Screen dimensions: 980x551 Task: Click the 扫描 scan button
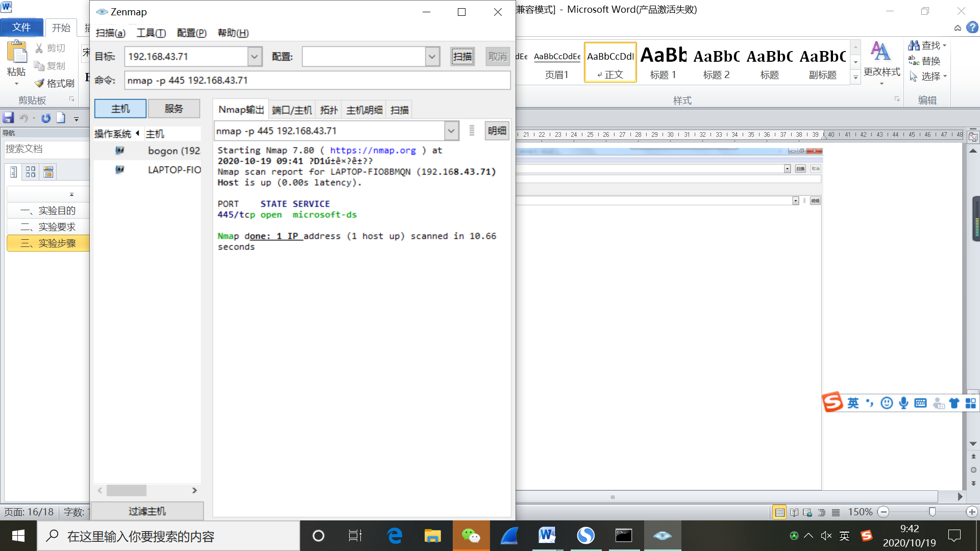(x=462, y=57)
